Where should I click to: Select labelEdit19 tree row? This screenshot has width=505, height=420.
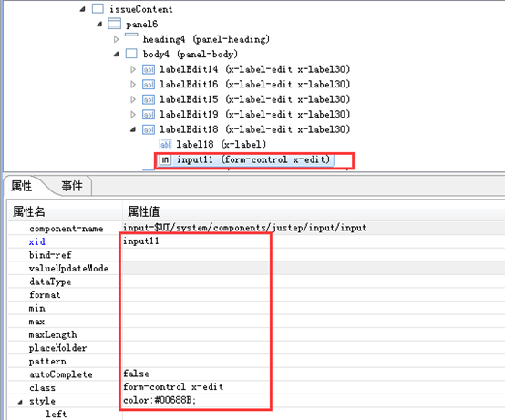click(x=254, y=114)
